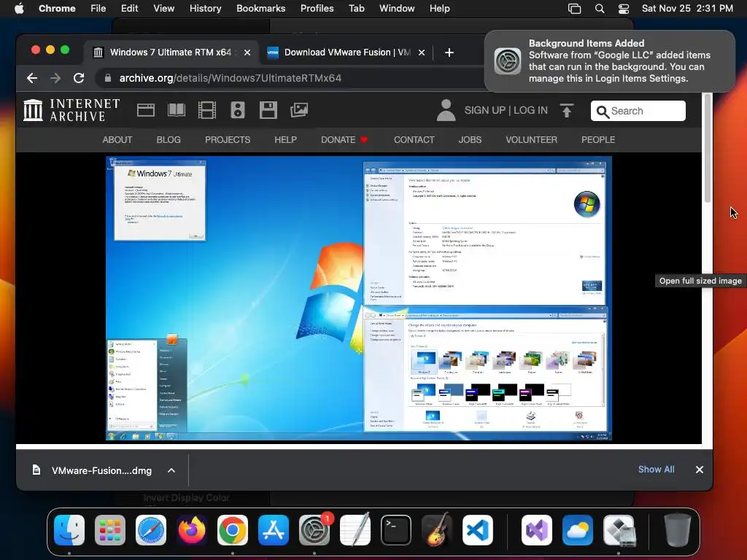
Task: Open the Web archive icon
Action: point(146,110)
